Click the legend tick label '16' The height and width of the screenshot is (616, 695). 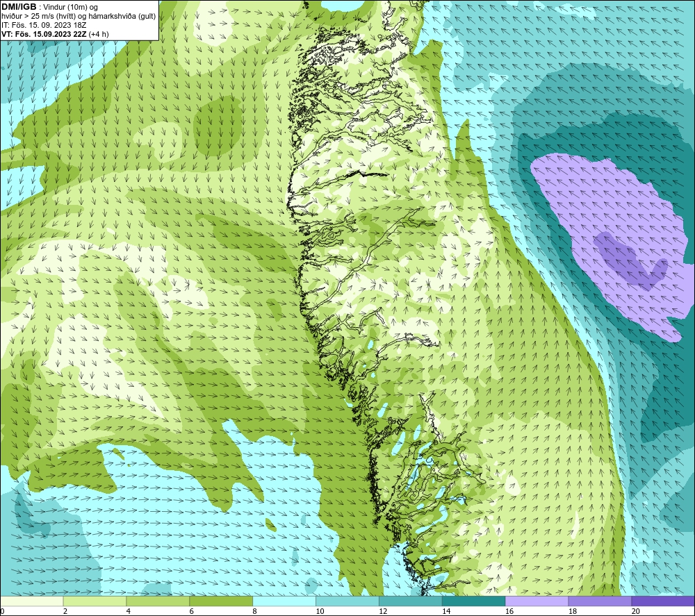(509, 612)
